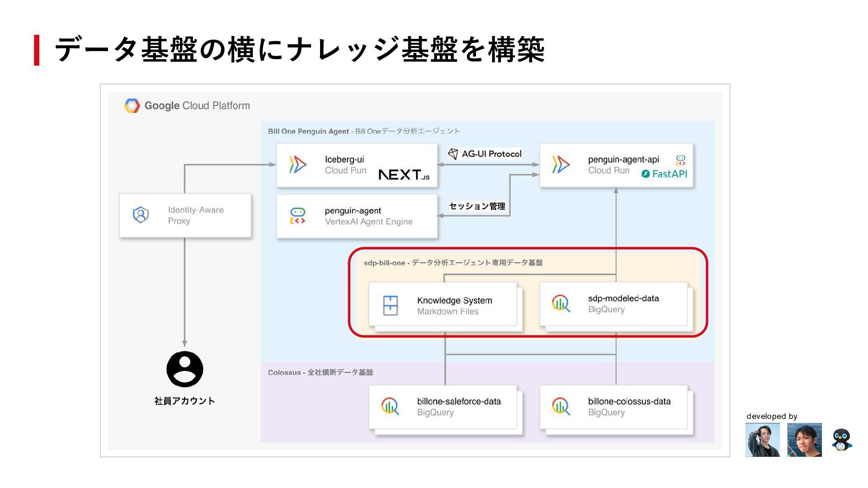The width and height of the screenshot is (868, 488).
Task: Click the employee account person icon
Action: click(x=184, y=369)
